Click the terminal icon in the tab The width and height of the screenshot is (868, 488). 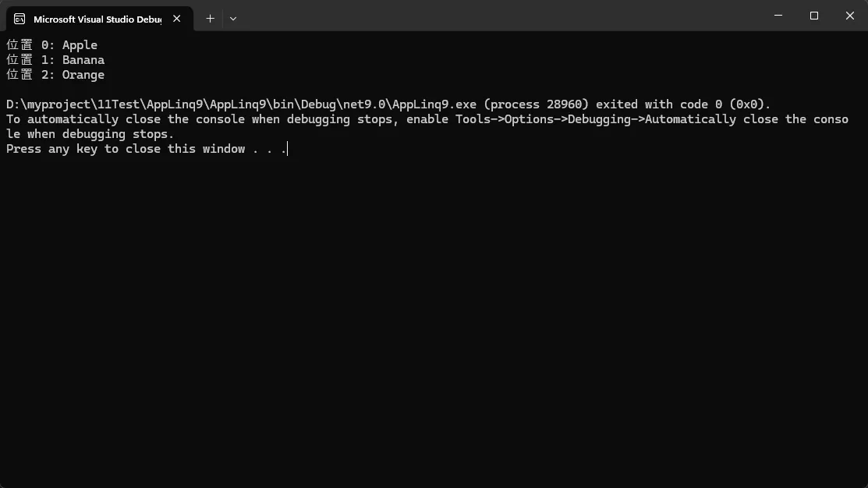coord(19,19)
